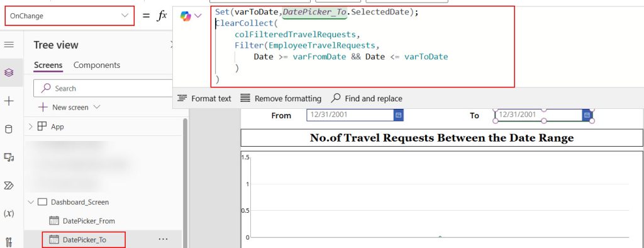Click Remove formatting button

click(280, 98)
